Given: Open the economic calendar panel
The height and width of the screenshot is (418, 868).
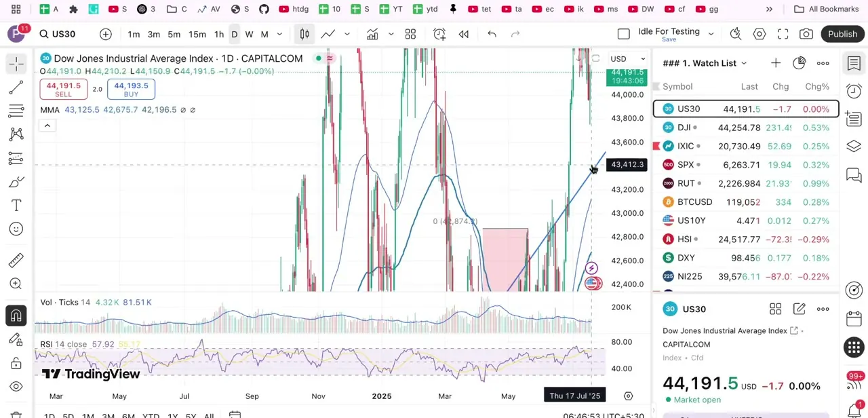Looking at the screenshot, I should [x=854, y=318].
